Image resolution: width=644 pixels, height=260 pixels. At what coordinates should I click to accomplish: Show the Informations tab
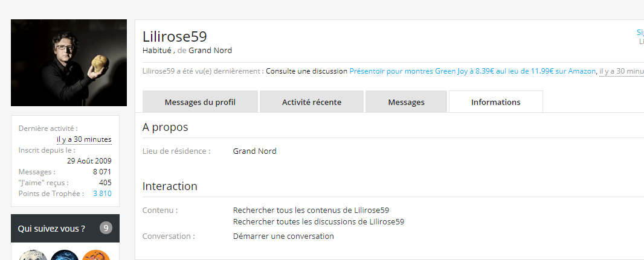pyautogui.click(x=495, y=102)
